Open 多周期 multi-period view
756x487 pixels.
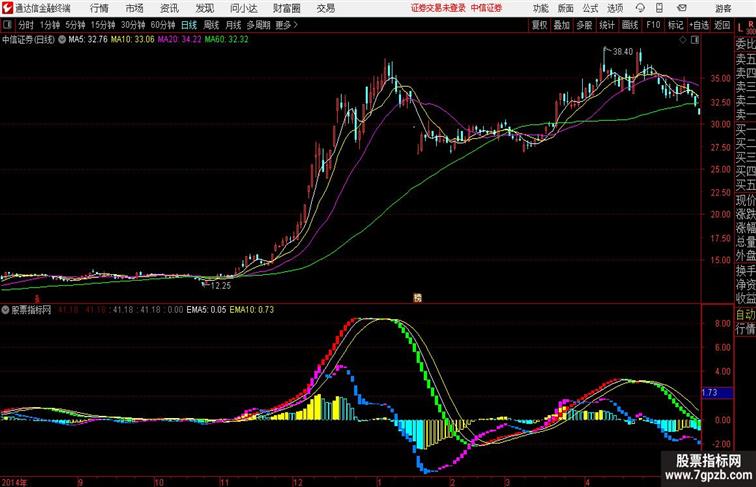click(258, 25)
